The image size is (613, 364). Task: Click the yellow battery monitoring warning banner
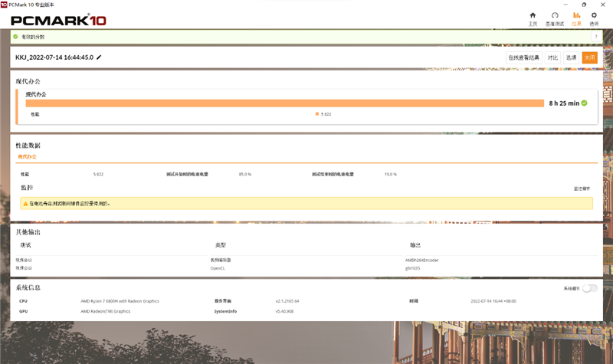(x=306, y=203)
